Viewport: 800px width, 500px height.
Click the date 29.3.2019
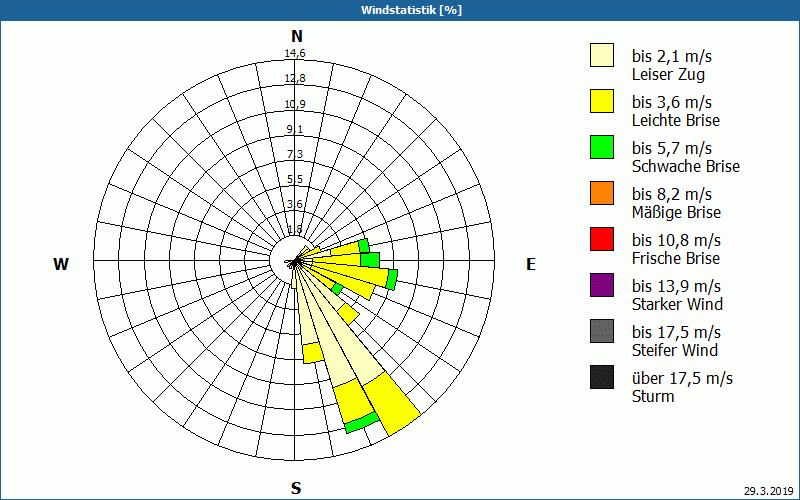pyautogui.click(x=769, y=491)
